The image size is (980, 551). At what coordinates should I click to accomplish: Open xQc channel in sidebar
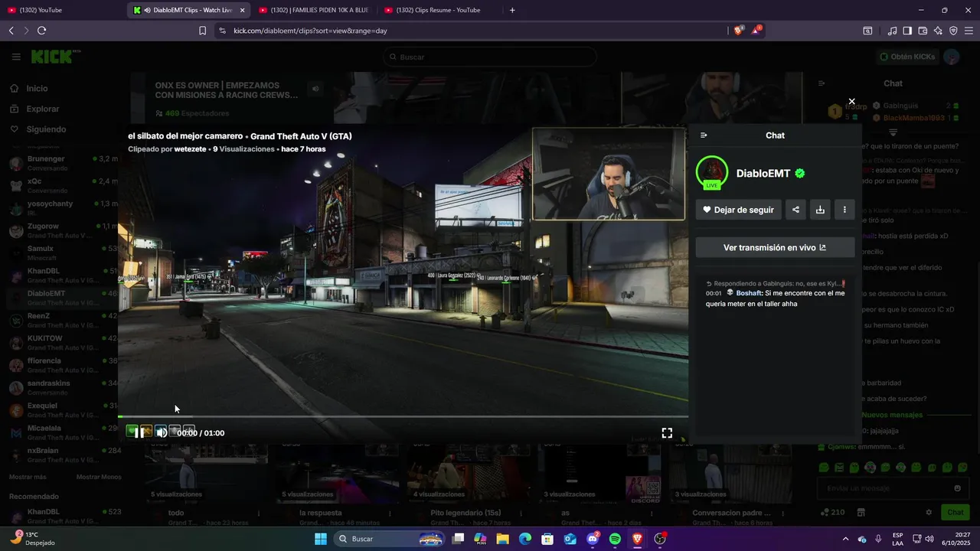coord(63,185)
